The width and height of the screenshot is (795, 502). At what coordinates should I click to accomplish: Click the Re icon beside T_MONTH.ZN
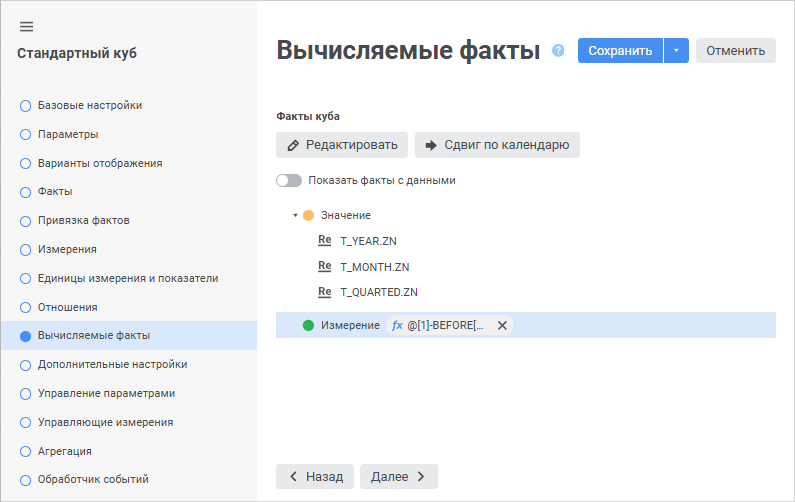(324, 266)
